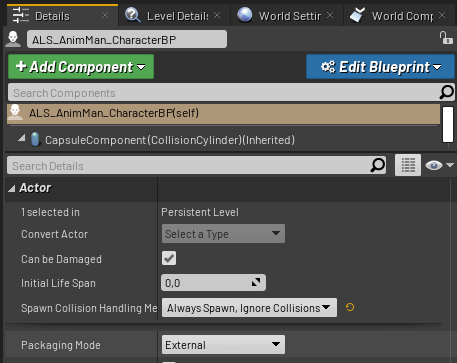Viewport: 457px width, 363px height.
Task: Open the property matrix grid button
Action: click(x=408, y=165)
